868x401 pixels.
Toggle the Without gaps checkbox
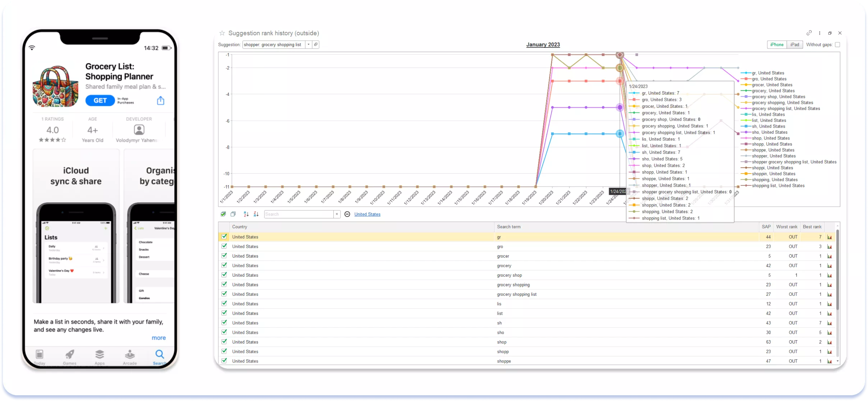coord(837,45)
